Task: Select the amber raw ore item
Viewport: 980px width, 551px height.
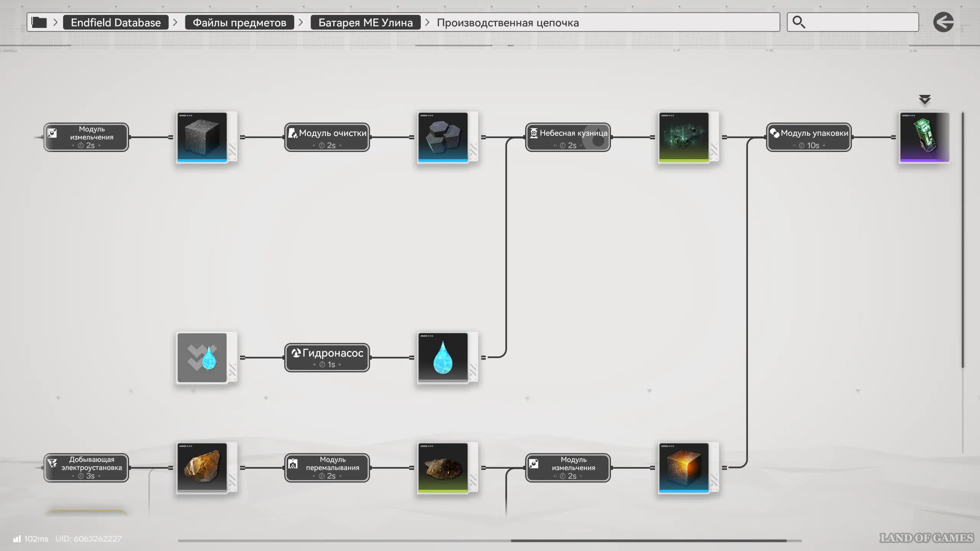Action: [x=202, y=468]
